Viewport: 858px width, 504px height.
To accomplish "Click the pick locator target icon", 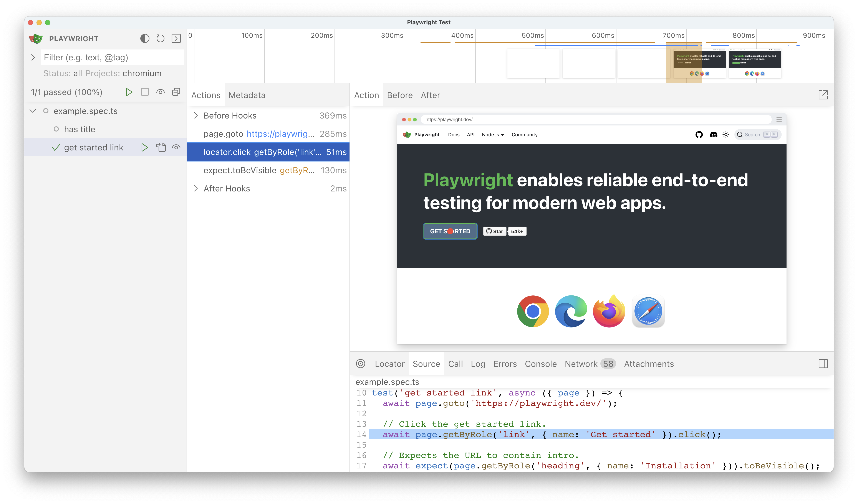I will [x=361, y=363].
